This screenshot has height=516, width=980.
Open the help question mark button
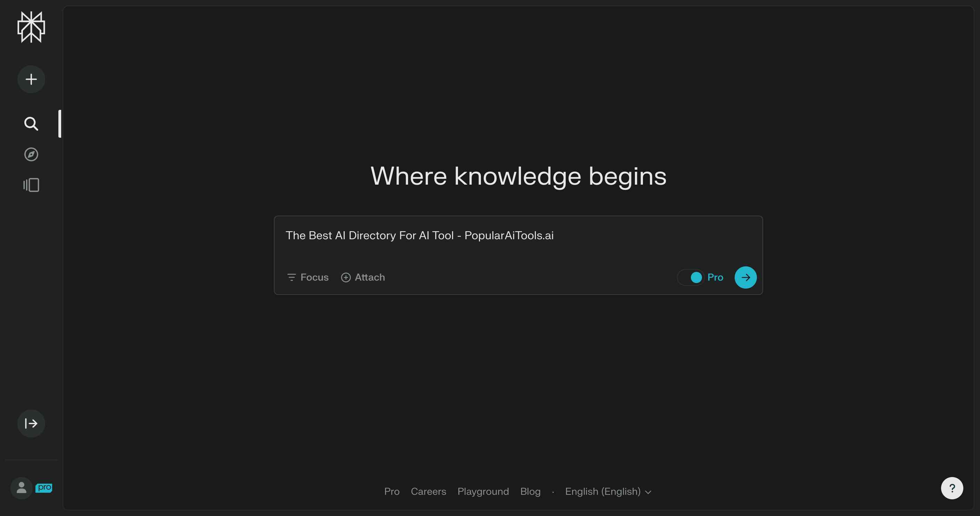(952, 488)
